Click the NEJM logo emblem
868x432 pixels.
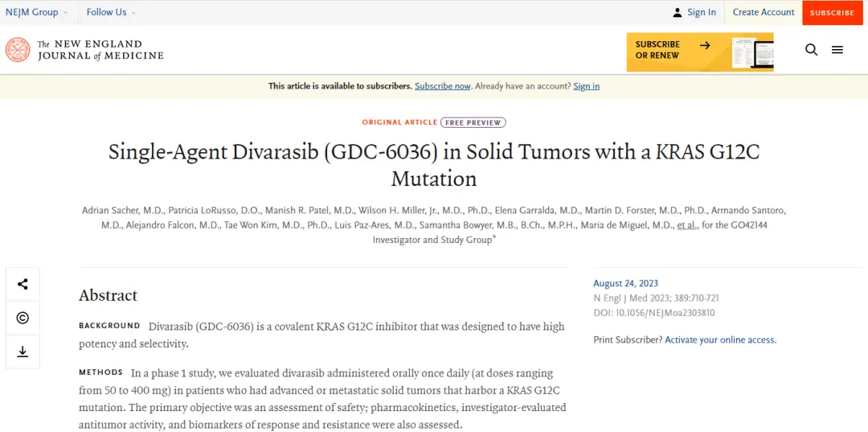18,50
